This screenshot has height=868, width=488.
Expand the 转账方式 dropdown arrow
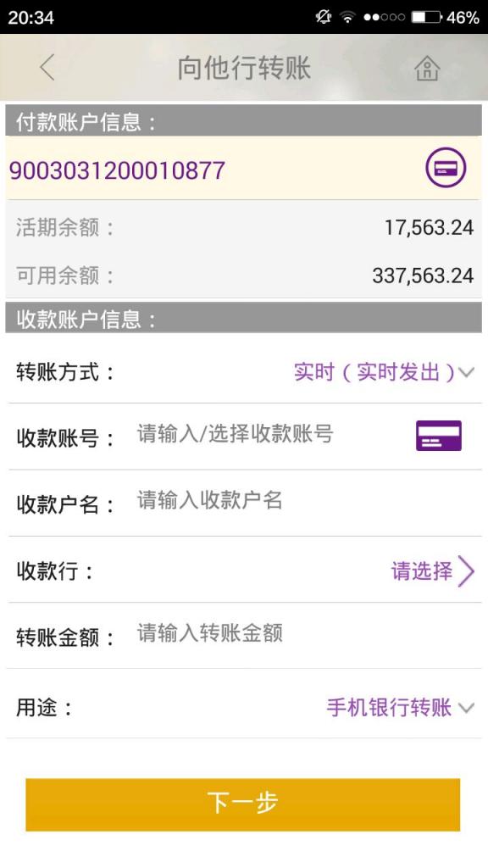tap(467, 373)
